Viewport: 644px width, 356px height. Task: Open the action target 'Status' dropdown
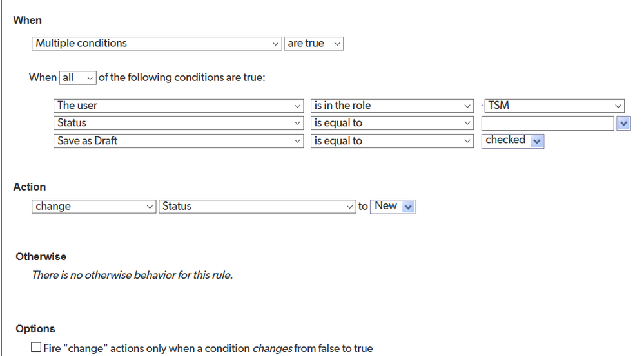click(257, 206)
